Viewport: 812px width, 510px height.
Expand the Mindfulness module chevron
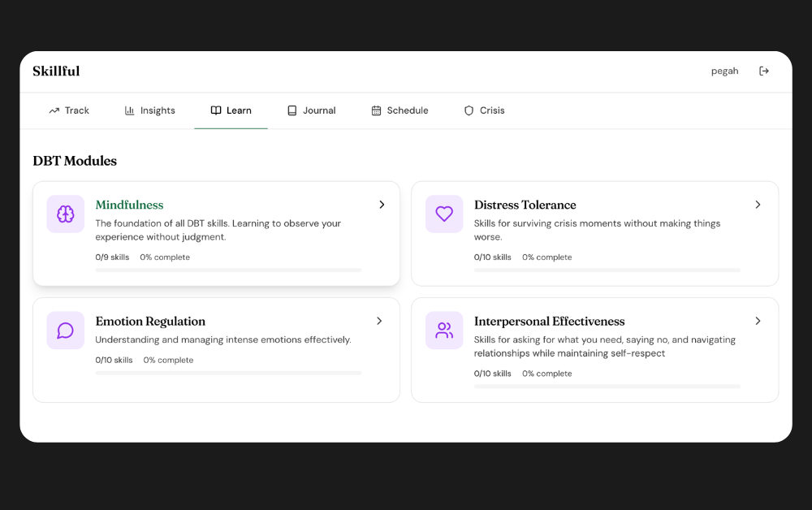point(382,205)
